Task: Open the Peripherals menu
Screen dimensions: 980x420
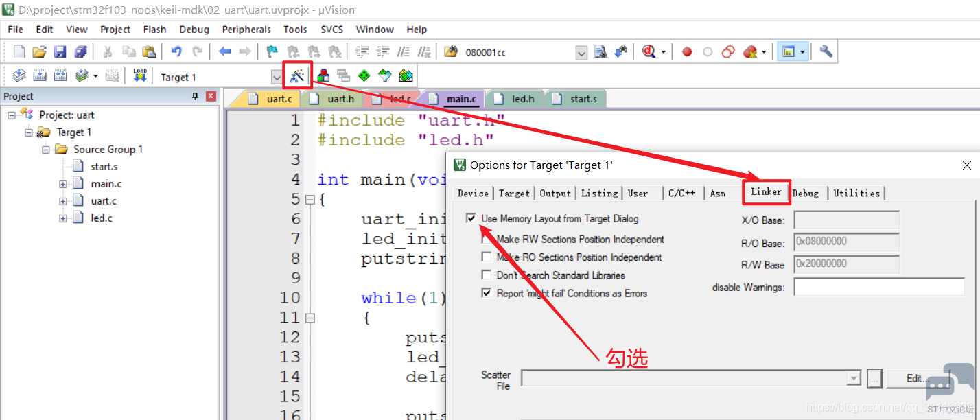Action: click(x=246, y=30)
